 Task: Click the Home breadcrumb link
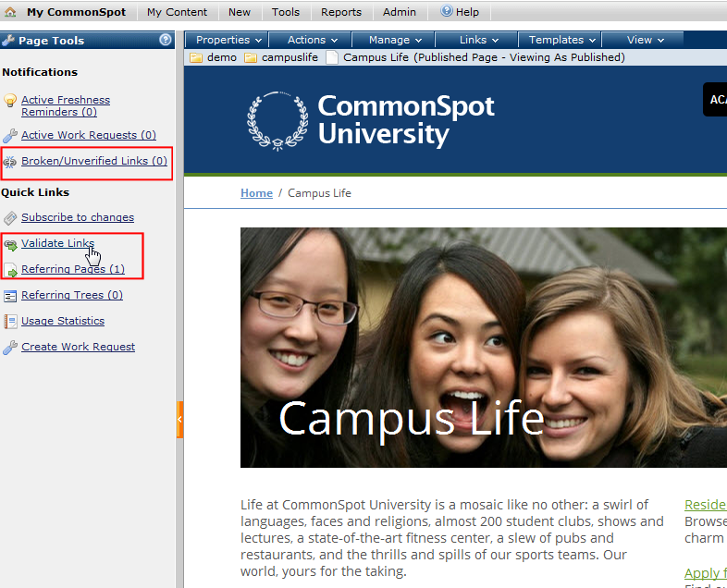pos(256,193)
